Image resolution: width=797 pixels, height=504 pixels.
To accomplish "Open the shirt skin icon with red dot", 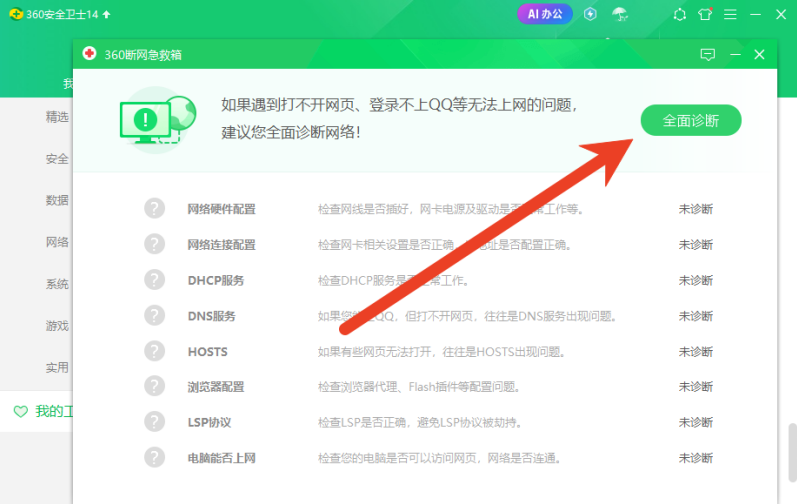I will 705,14.
